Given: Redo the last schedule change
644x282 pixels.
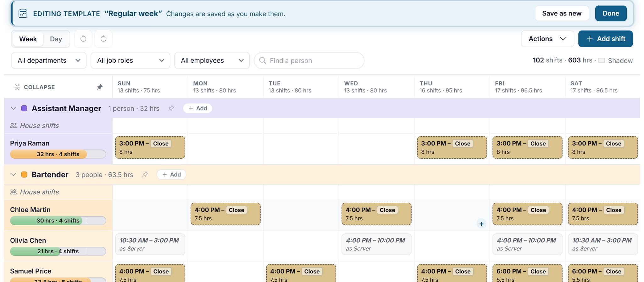Looking at the screenshot, I should coord(103,39).
